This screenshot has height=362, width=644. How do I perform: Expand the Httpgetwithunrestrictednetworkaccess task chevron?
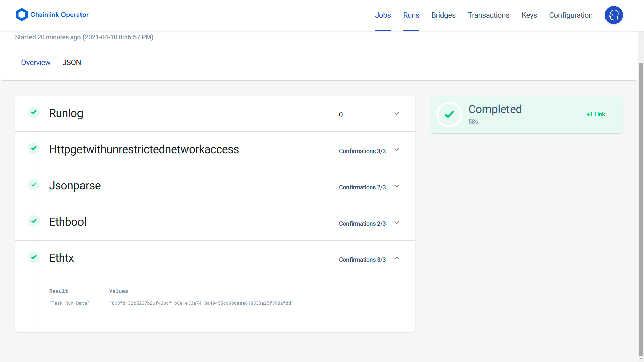(397, 150)
